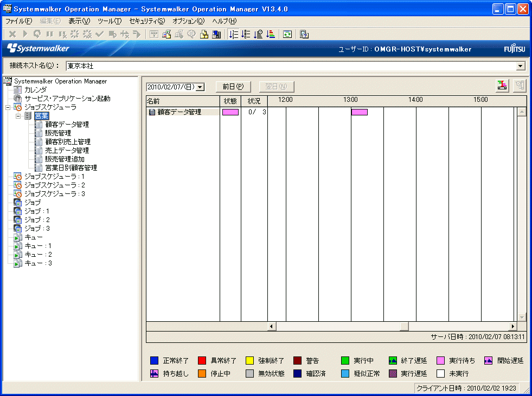Click the colored-bars status sort toolbar icon

[271, 34]
